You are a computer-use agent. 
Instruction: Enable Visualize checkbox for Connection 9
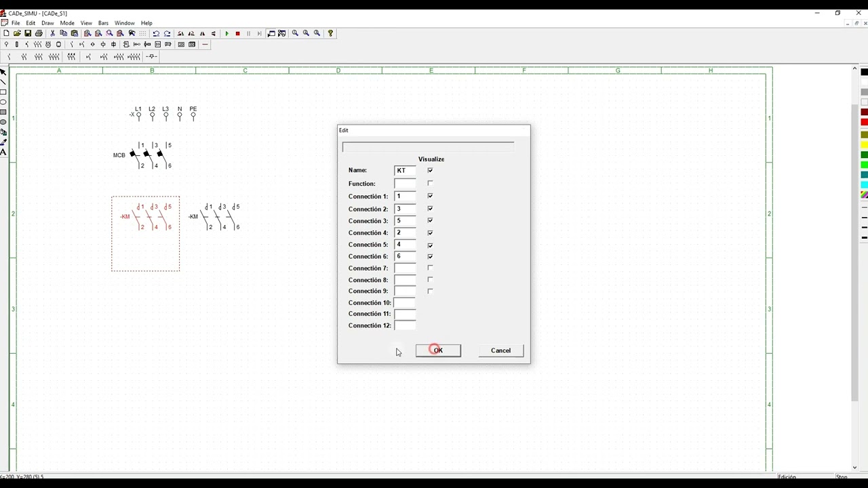point(430,291)
